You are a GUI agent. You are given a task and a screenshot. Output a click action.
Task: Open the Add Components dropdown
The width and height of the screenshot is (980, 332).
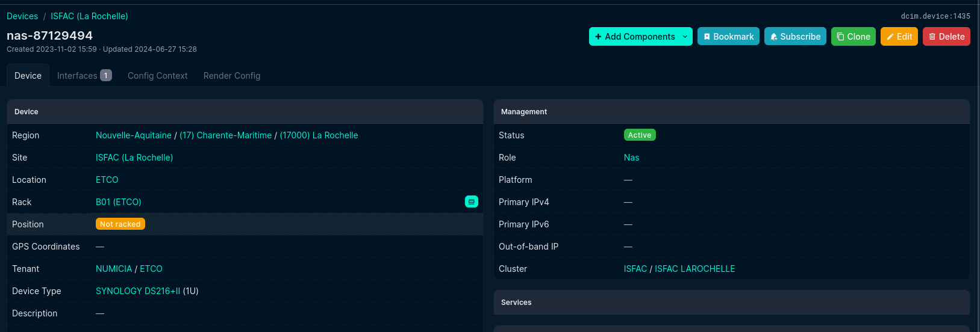pyautogui.click(x=640, y=37)
